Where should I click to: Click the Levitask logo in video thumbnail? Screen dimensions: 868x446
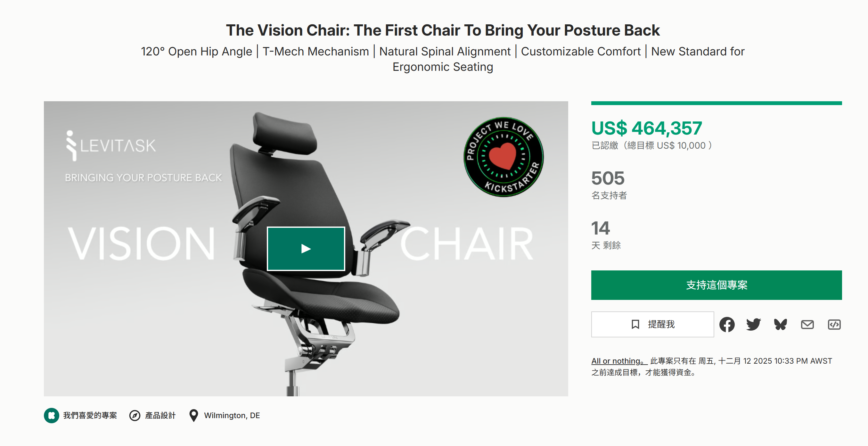[x=111, y=146]
